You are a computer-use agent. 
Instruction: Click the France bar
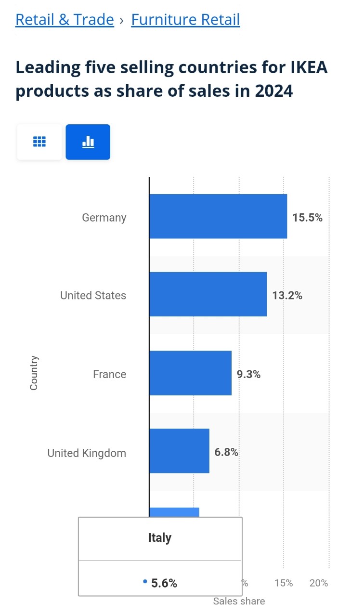click(x=190, y=373)
